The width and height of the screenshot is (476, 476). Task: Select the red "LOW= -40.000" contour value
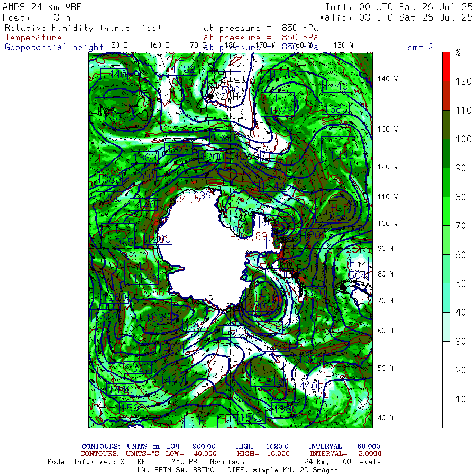[191, 454]
